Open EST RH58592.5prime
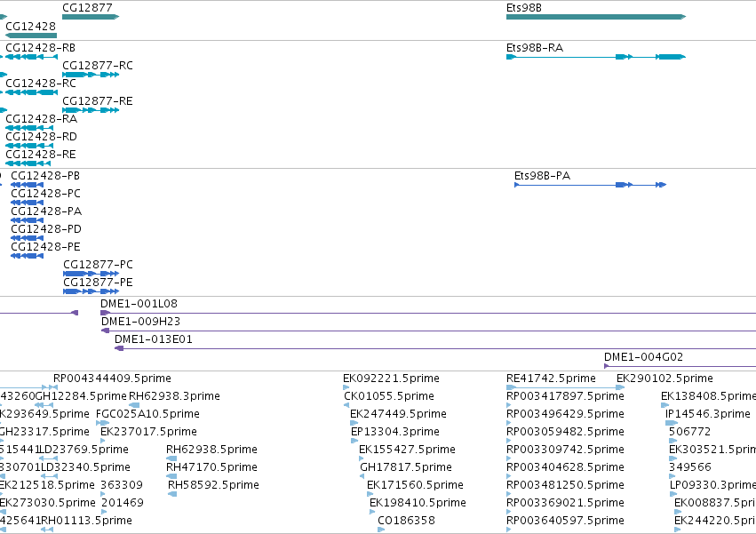Screen dimensions: 756x534 click(213, 485)
